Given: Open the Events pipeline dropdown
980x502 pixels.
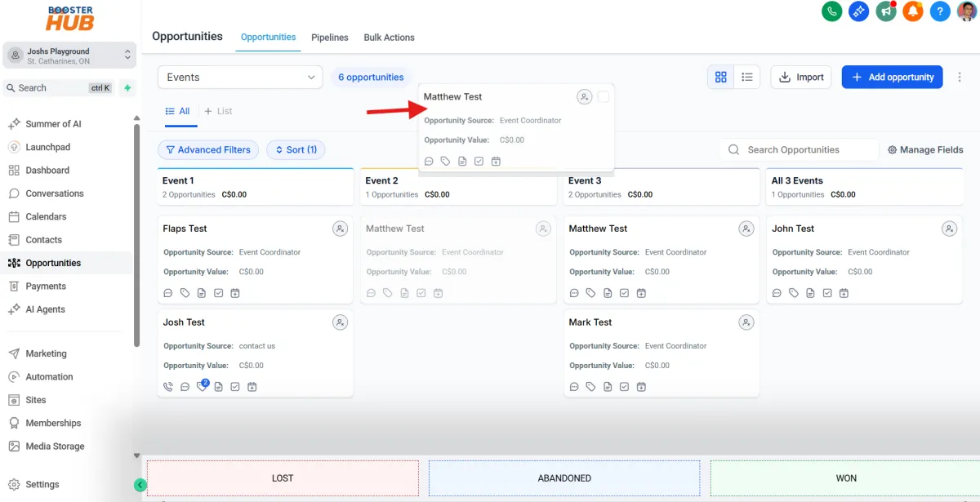Looking at the screenshot, I should click(x=239, y=77).
